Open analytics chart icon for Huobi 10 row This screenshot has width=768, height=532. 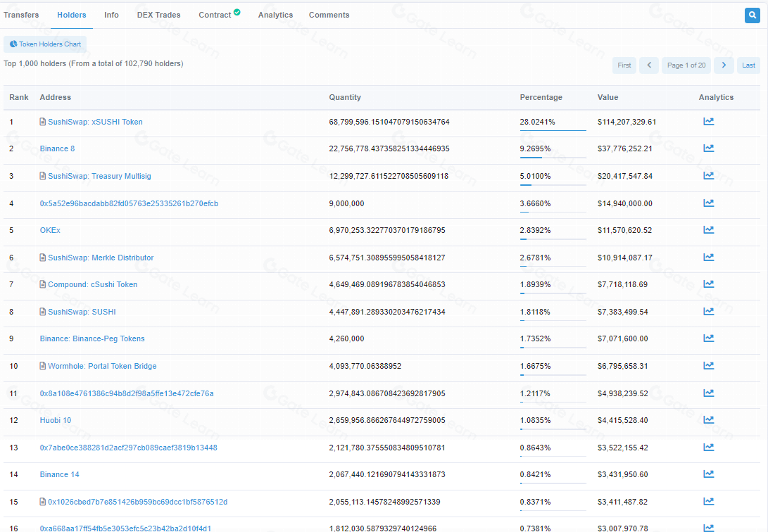[x=708, y=420]
